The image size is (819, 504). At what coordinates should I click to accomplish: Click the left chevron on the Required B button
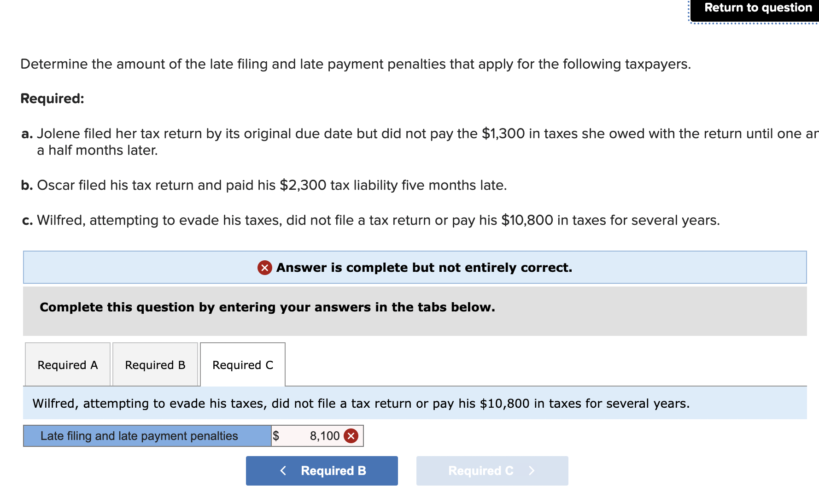pos(283,470)
